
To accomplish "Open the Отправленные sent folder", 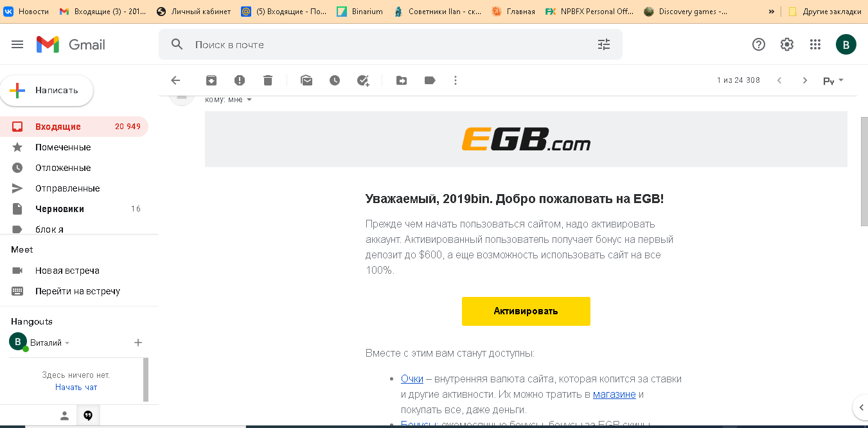I will pos(74,188).
